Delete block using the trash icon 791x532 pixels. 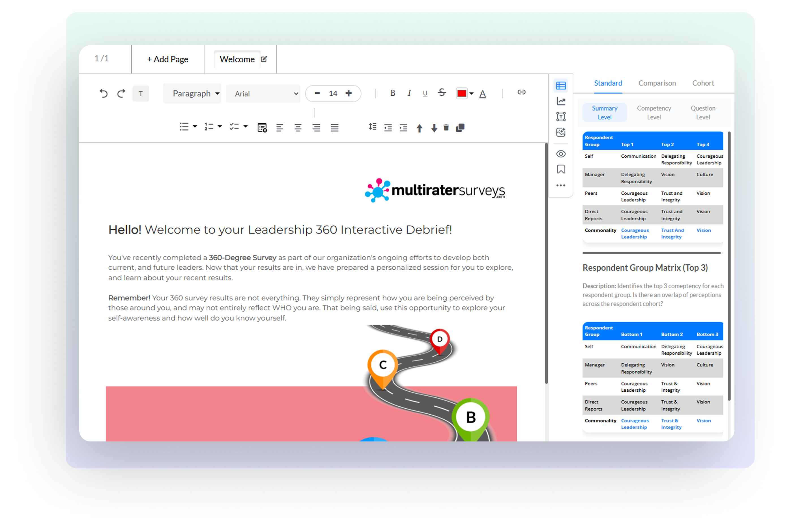coord(446,128)
